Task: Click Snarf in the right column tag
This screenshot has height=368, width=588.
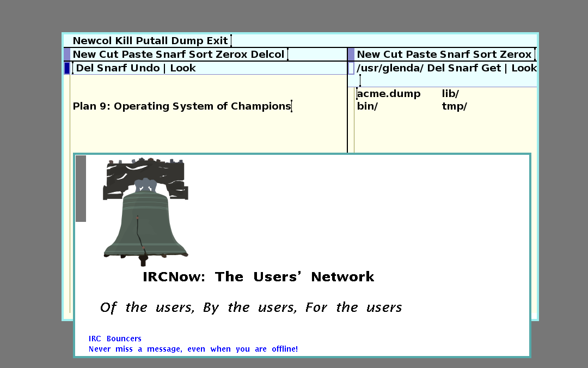Action: (455, 55)
